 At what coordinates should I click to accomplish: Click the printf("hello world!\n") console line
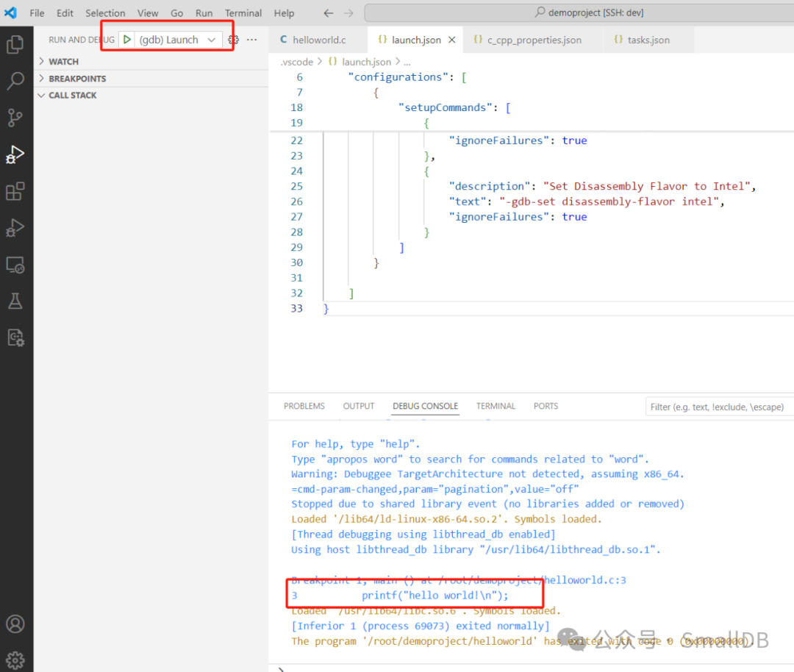coord(400,596)
